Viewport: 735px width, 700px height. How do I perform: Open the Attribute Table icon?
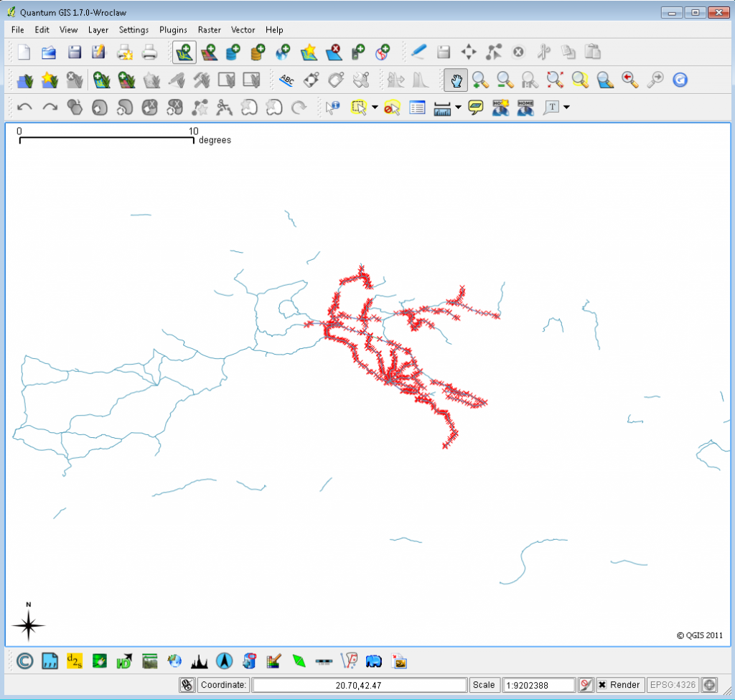[417, 108]
